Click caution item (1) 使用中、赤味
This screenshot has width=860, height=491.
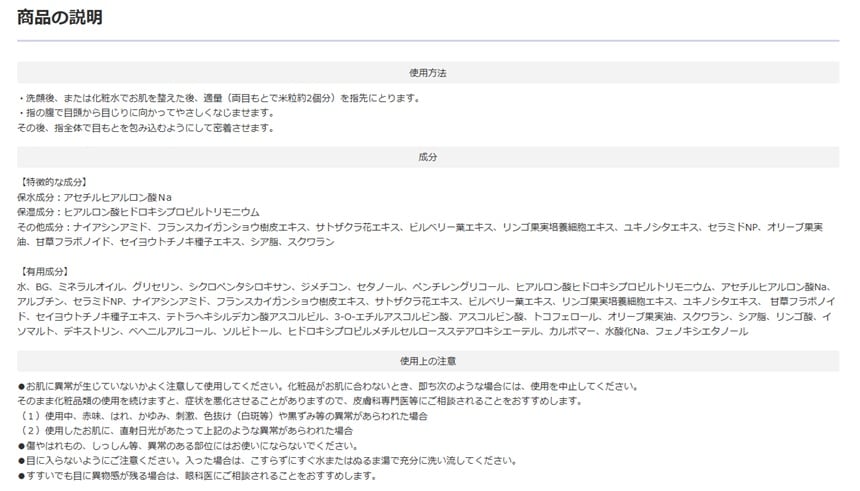(x=224, y=416)
